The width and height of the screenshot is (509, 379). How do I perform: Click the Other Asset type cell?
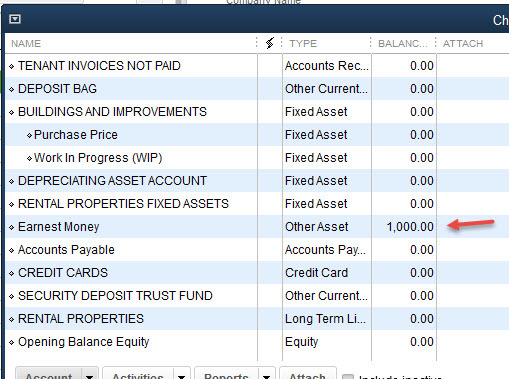coord(317,227)
